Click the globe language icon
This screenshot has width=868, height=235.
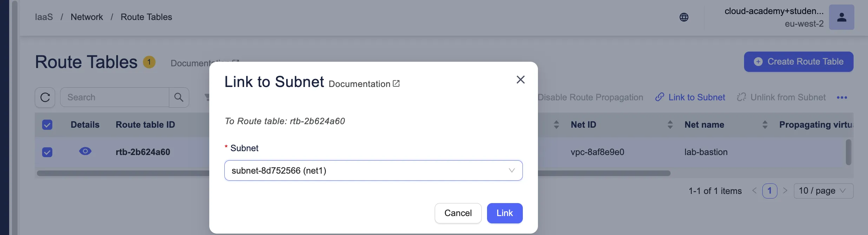tap(684, 17)
